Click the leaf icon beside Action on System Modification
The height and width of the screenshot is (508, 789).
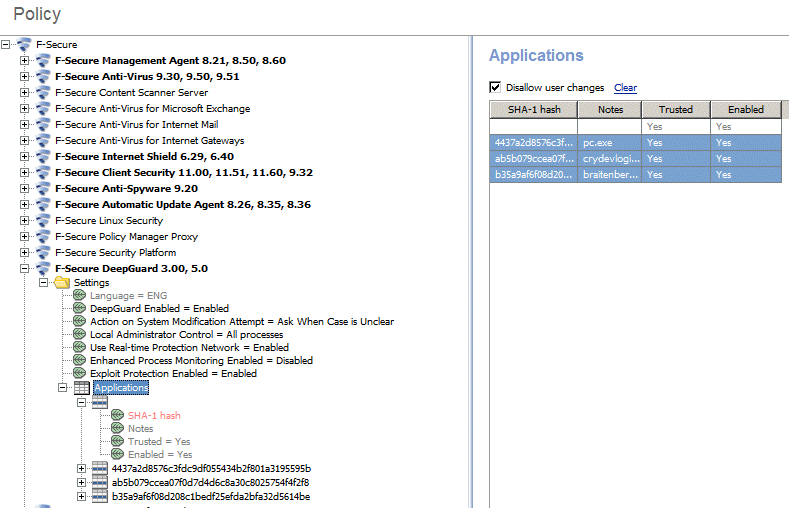(80, 321)
